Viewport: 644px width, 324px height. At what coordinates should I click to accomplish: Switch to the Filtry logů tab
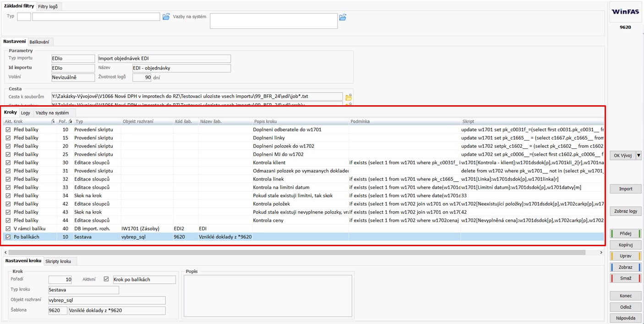[48, 6]
